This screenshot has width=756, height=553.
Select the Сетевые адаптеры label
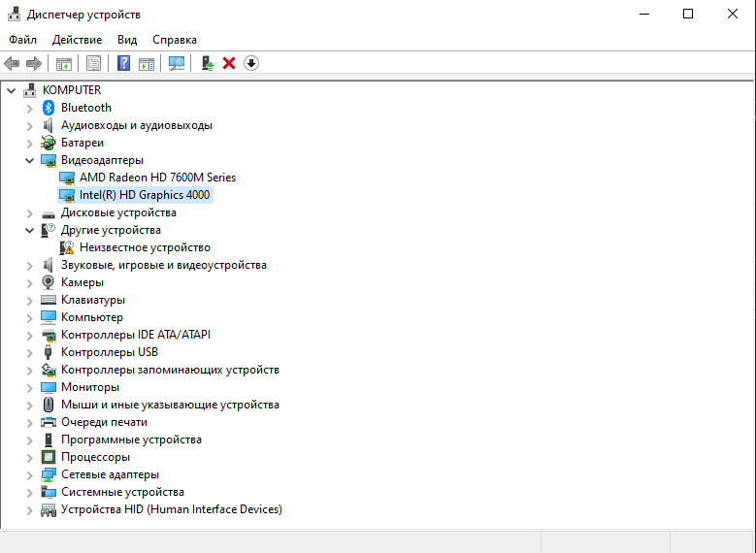(x=110, y=474)
